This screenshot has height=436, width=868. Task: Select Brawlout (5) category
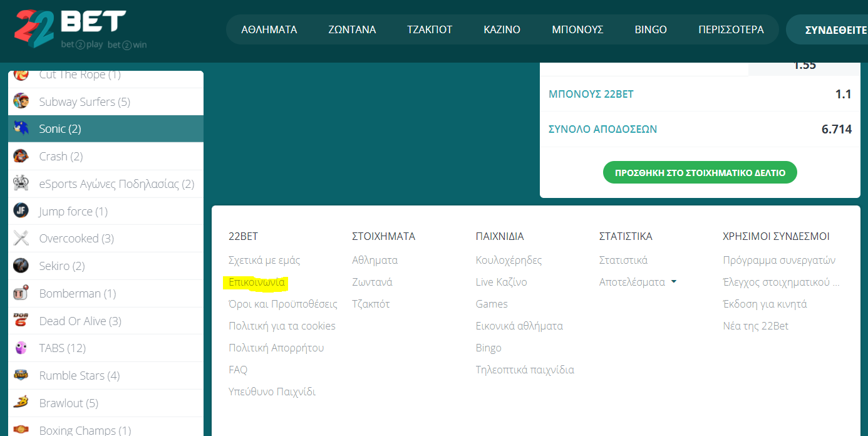pos(106,403)
